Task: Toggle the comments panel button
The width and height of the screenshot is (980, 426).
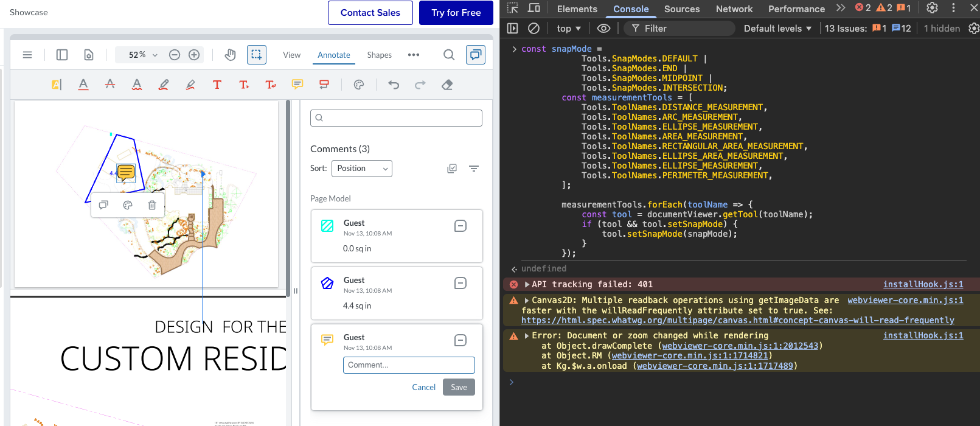Action: 475,55
